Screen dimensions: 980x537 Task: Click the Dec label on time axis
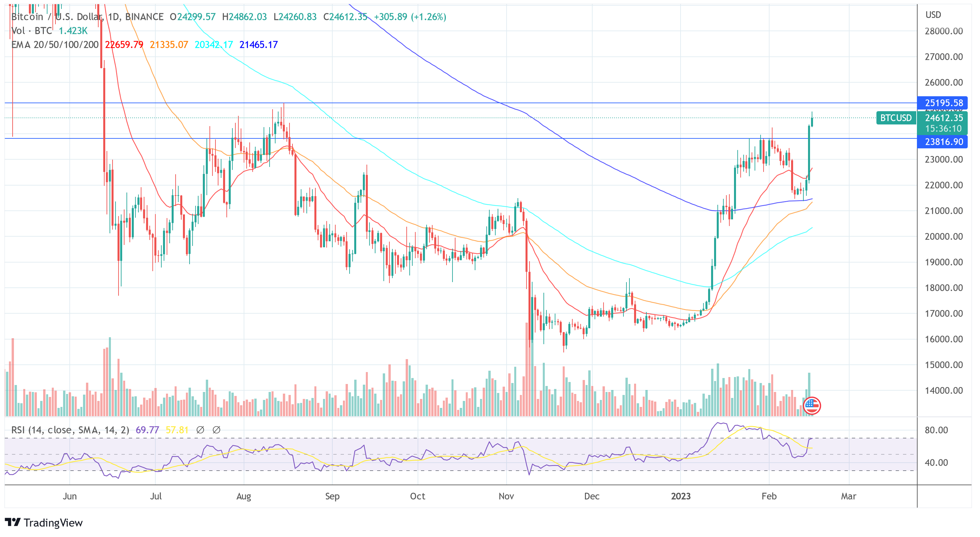coord(592,496)
